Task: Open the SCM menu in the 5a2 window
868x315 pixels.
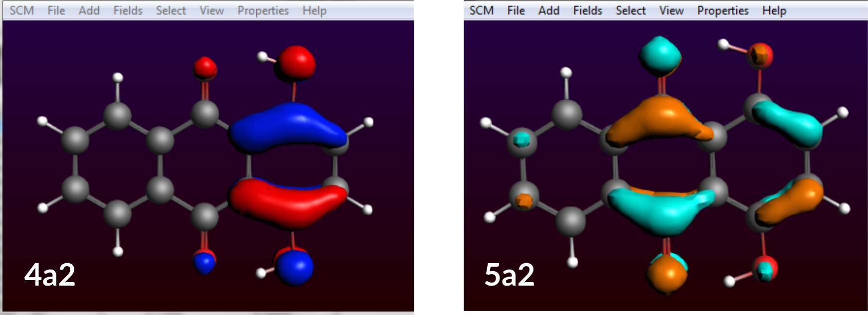Action: pyautogui.click(x=481, y=10)
